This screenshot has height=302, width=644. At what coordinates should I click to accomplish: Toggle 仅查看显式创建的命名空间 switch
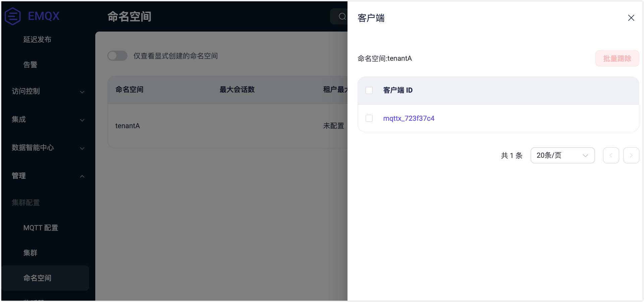[x=117, y=56]
